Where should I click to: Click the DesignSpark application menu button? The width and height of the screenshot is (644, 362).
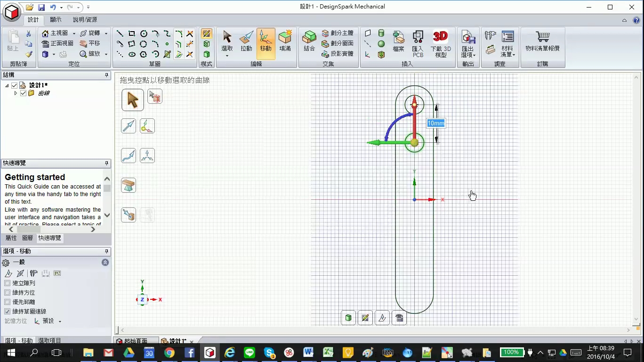click(12, 11)
